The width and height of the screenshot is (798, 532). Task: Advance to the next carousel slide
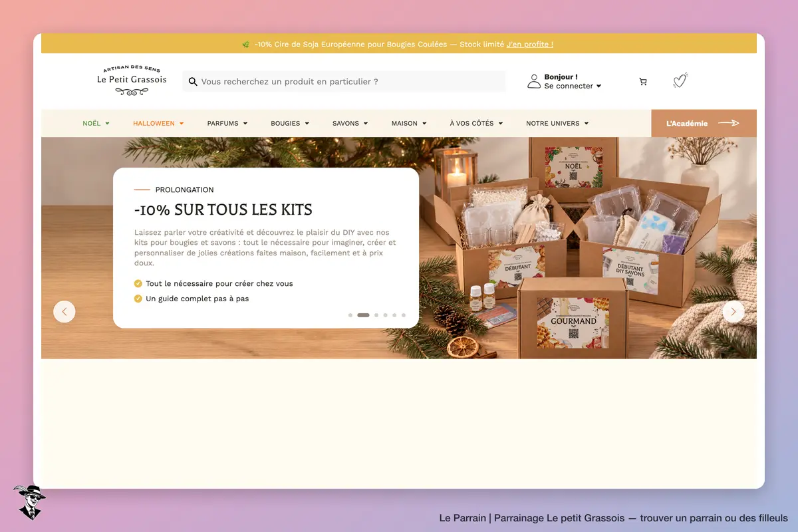click(733, 312)
